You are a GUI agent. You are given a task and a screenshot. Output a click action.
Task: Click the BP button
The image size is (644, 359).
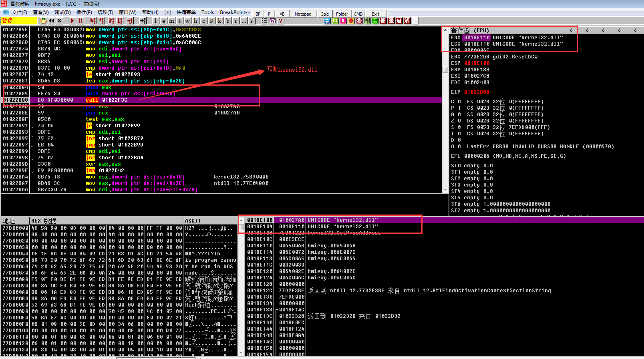click(258, 14)
